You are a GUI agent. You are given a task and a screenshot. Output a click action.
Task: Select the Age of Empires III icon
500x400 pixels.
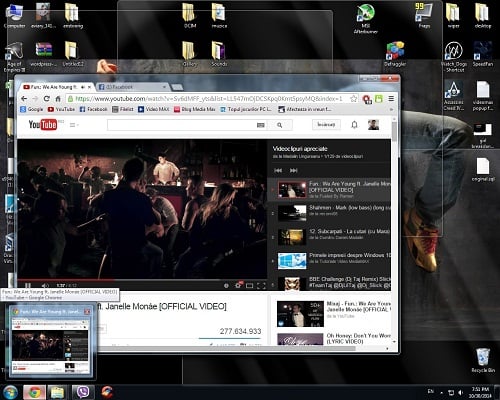tap(14, 57)
